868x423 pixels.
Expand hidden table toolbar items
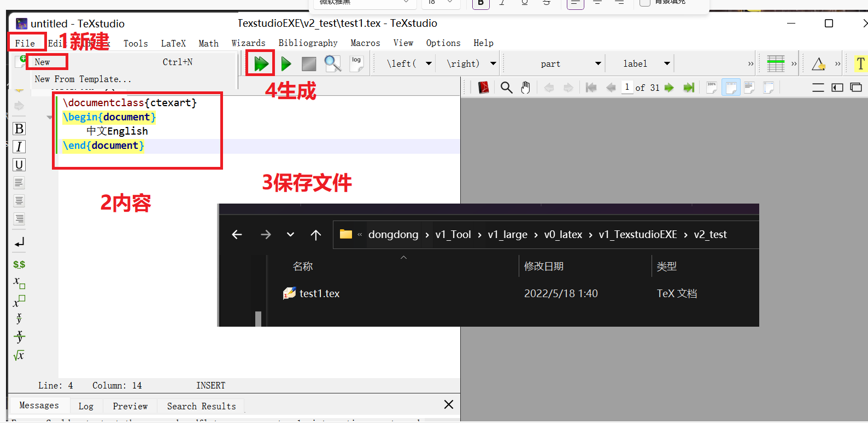[794, 64]
